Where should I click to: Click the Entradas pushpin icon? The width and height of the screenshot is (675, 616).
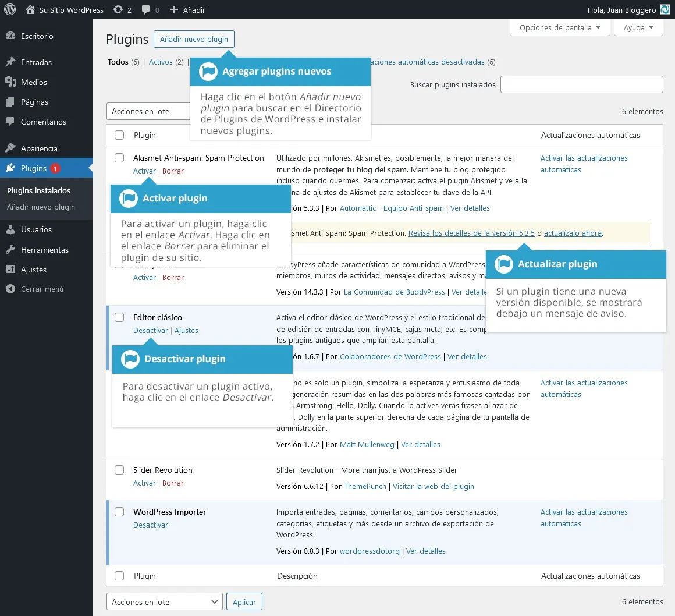10,62
